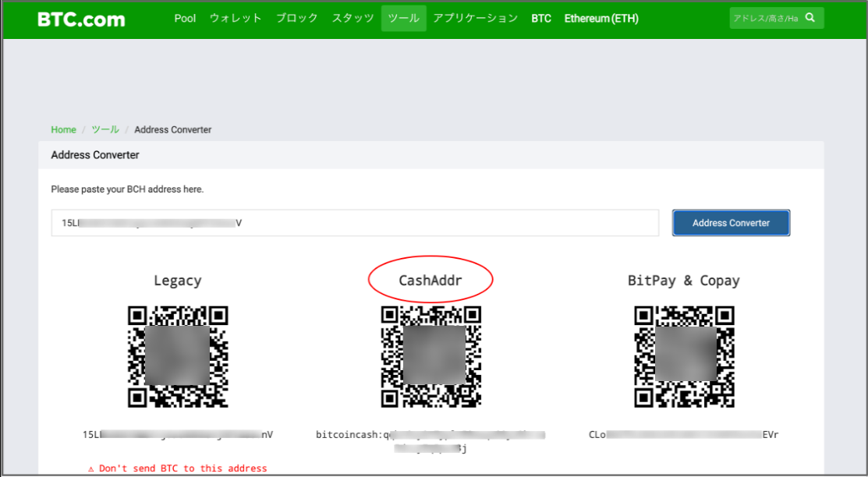Screen dimensions: 868x477
Task: Click the BCH address input field
Action: pos(355,223)
